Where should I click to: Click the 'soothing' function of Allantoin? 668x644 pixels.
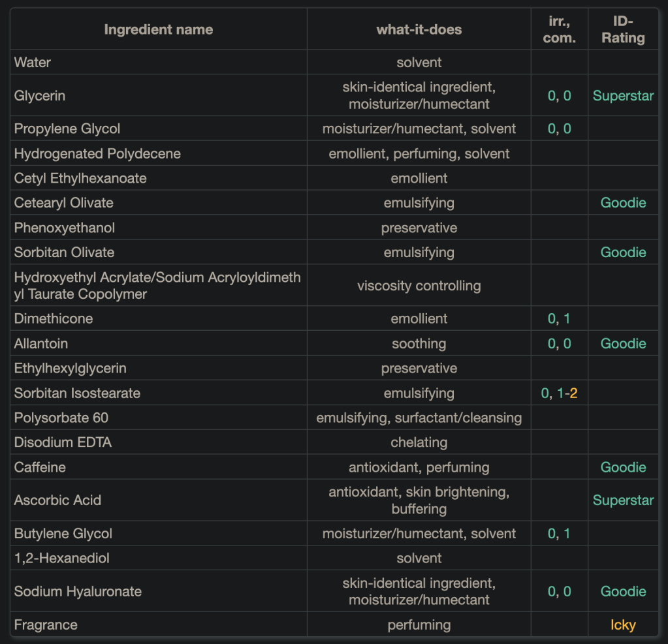(419, 344)
